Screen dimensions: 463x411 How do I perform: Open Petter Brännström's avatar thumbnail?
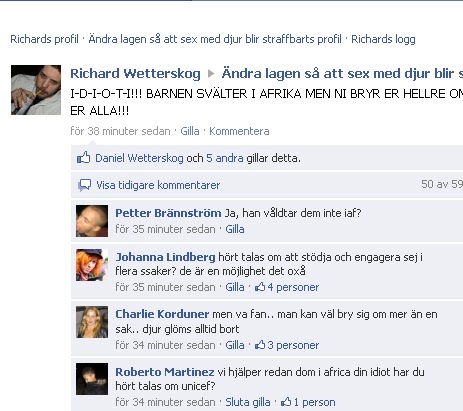tap(92, 221)
